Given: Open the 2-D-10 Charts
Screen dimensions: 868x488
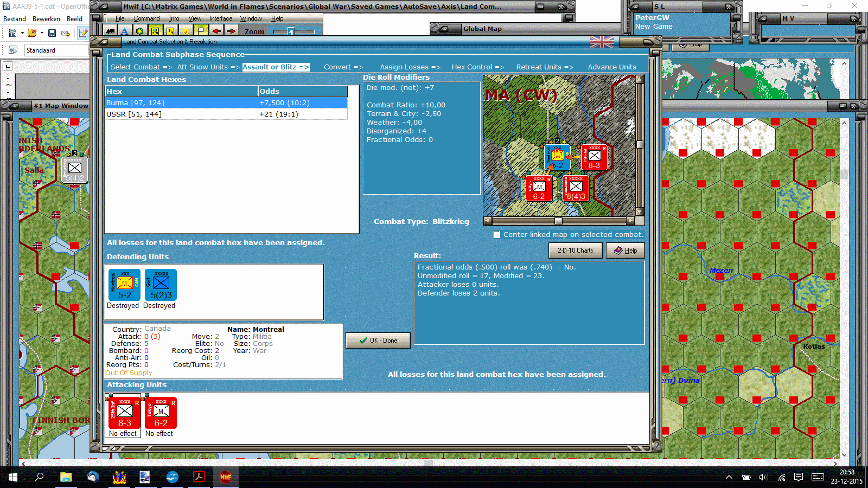Looking at the screenshot, I should (x=576, y=251).
